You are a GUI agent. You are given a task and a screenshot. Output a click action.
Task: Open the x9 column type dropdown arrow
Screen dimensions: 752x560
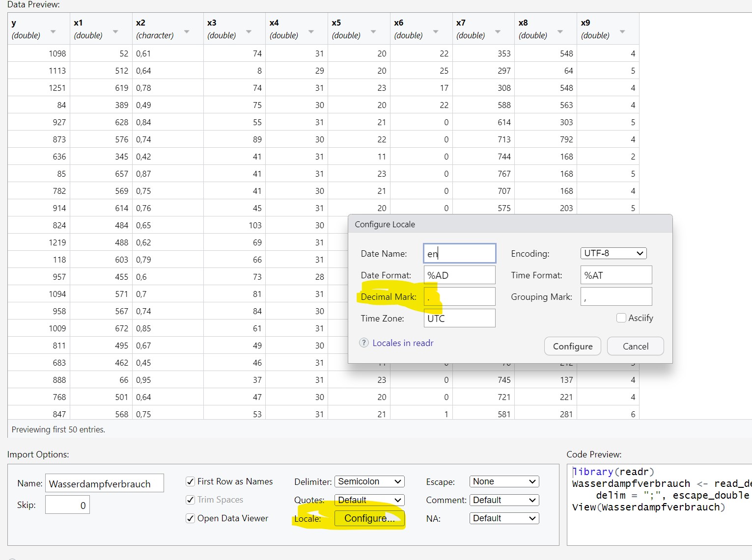(x=622, y=32)
